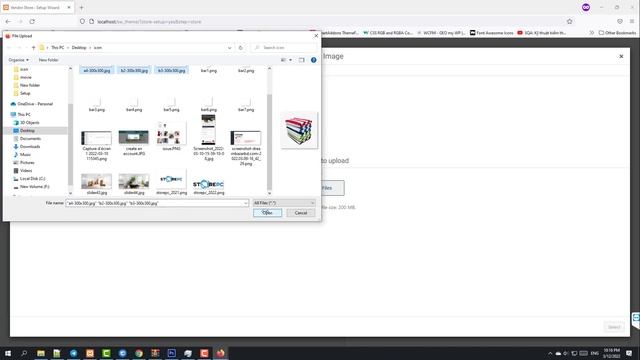This screenshot has width=640, height=360.
Task: Select 'New folder' in the navigation pane
Action: tap(29, 85)
